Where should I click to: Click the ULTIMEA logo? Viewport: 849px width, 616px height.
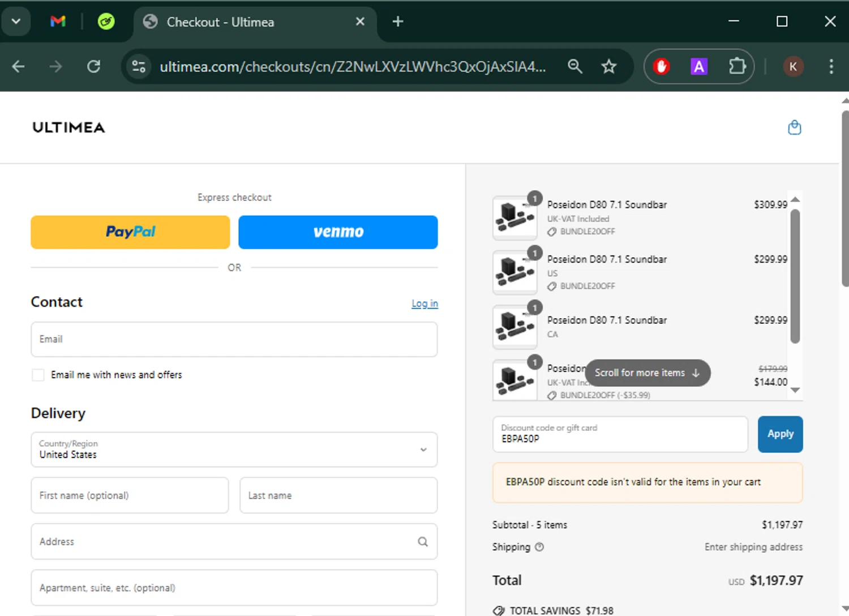pyautogui.click(x=68, y=127)
